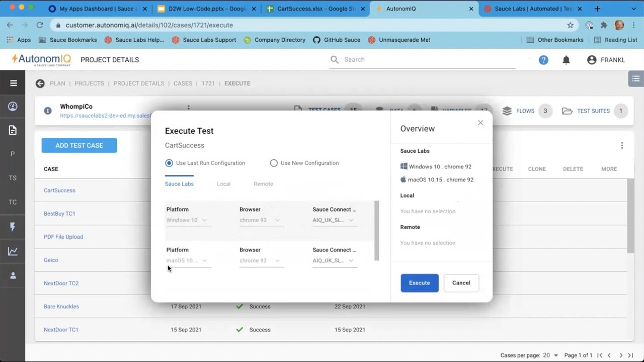
Task: Open the hamburger menu in the sidebar
Action: (14, 83)
